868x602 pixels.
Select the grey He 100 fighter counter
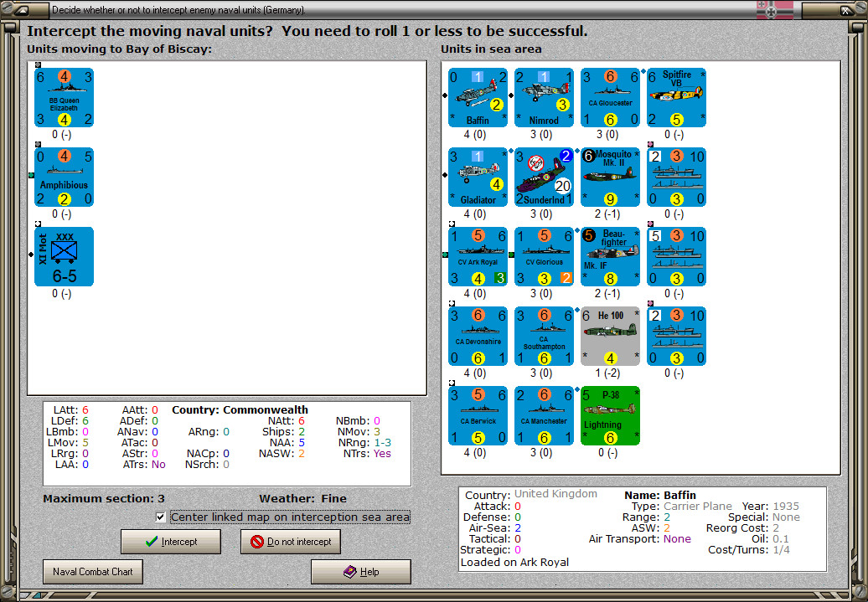click(x=611, y=337)
